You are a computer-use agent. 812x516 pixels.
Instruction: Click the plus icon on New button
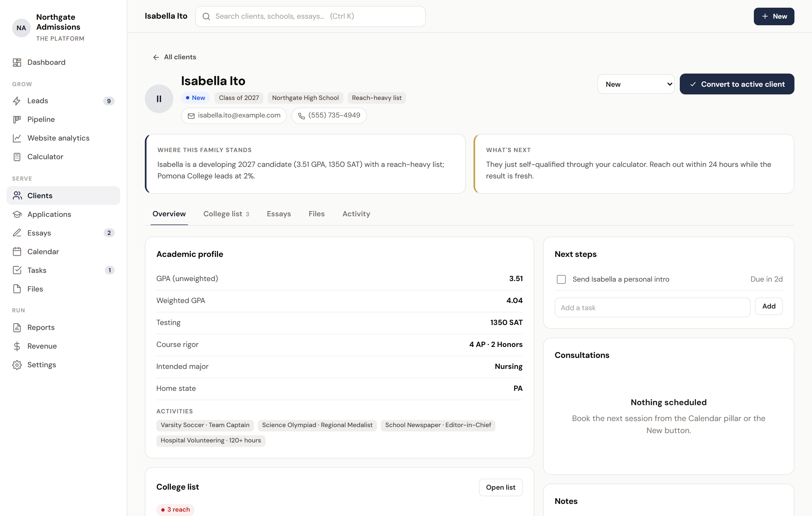[x=765, y=16]
